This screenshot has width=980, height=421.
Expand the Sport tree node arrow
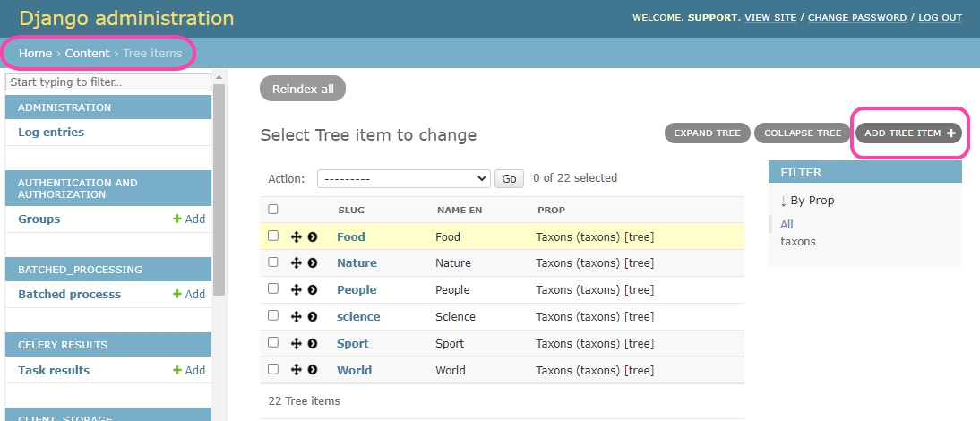click(x=313, y=344)
